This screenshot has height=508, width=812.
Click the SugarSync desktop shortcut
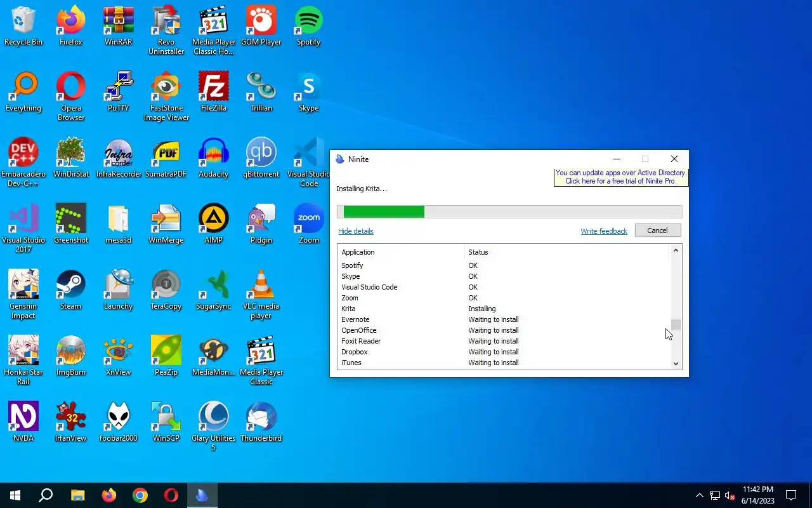214,290
